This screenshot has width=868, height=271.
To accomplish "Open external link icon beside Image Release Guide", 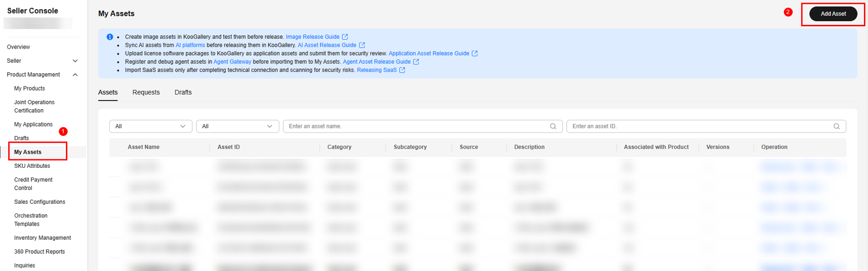I will pos(345,37).
